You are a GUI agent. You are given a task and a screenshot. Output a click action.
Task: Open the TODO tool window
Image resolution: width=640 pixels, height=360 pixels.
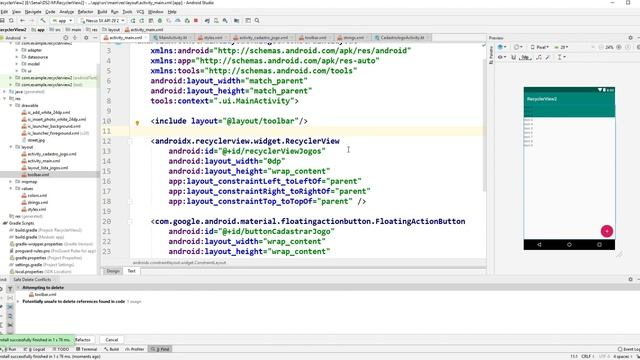(x=60, y=349)
